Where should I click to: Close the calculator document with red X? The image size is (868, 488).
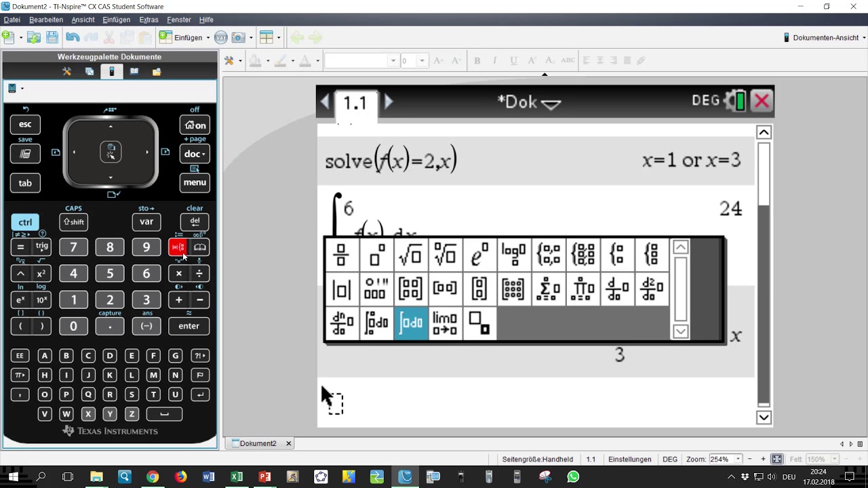pyautogui.click(x=762, y=102)
